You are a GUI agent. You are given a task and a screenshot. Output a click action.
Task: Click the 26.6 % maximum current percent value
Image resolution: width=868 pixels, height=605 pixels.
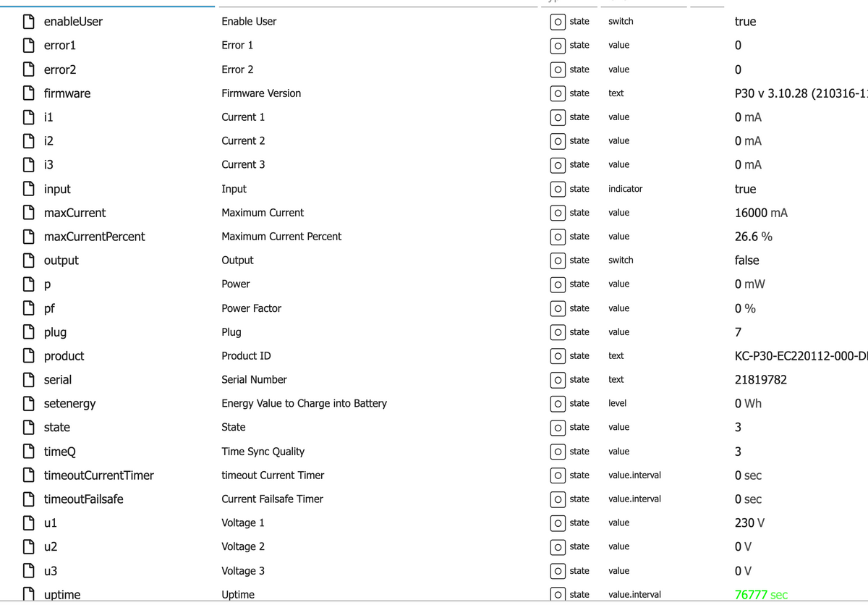click(x=753, y=237)
